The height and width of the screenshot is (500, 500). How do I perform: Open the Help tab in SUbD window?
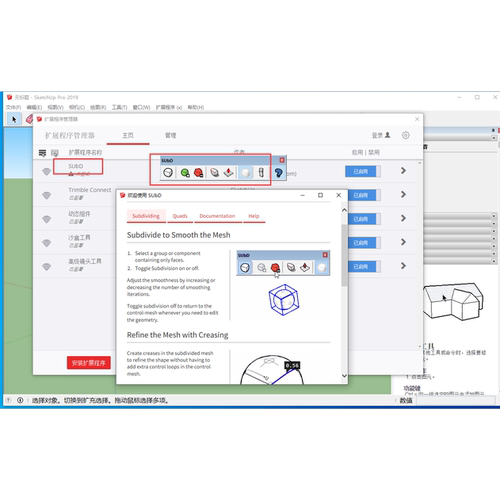point(254,216)
